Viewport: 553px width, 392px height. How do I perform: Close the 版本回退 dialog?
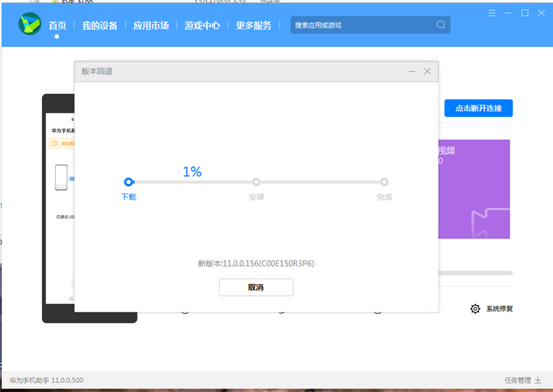click(427, 71)
